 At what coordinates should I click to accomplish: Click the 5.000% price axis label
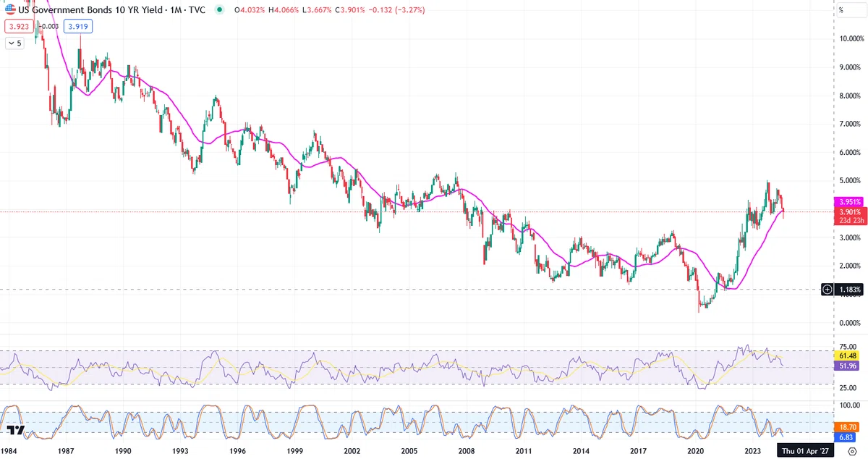click(851, 181)
